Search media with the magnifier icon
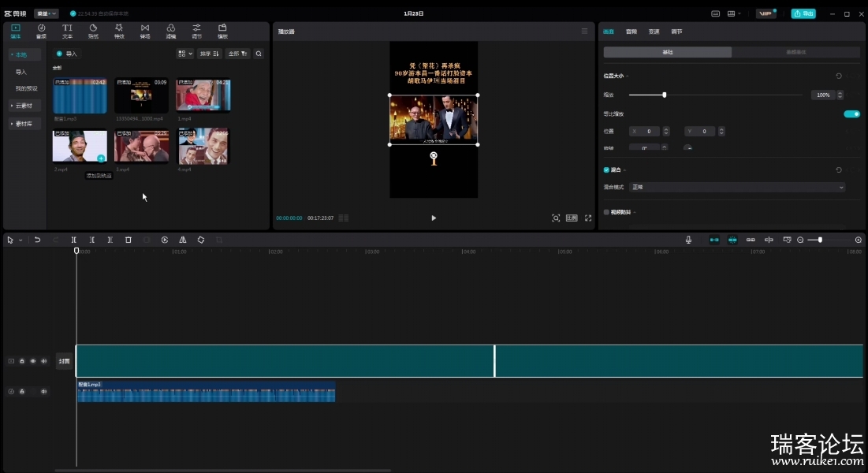The image size is (868, 473). click(259, 54)
